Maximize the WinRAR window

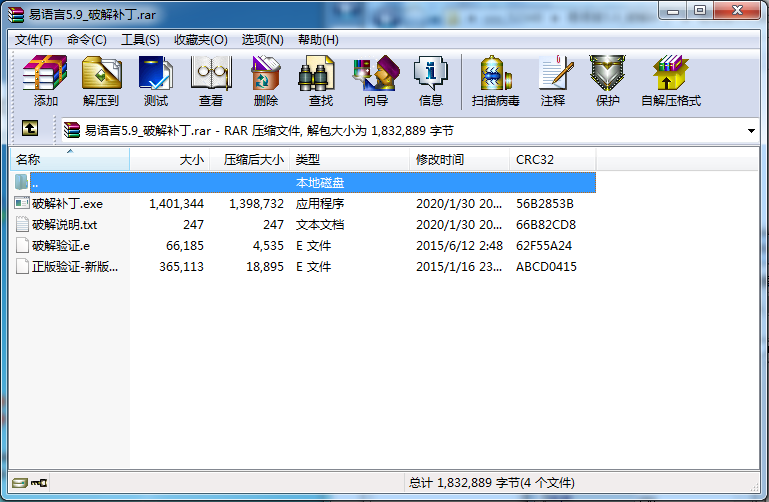click(700, 10)
